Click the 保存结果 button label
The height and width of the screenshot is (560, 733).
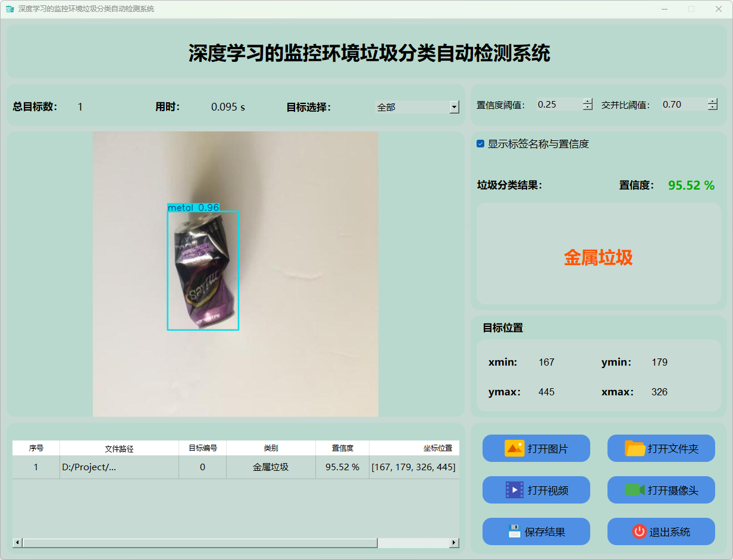click(x=545, y=532)
